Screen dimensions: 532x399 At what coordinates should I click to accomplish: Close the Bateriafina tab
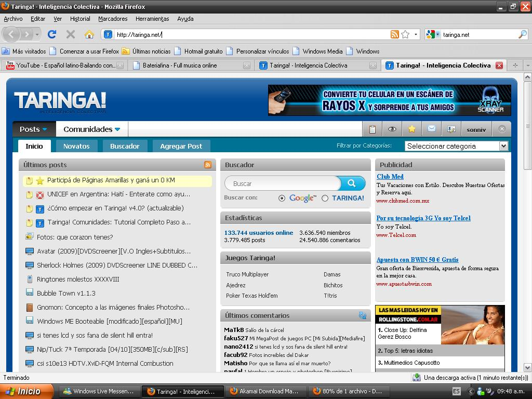[x=247, y=65]
